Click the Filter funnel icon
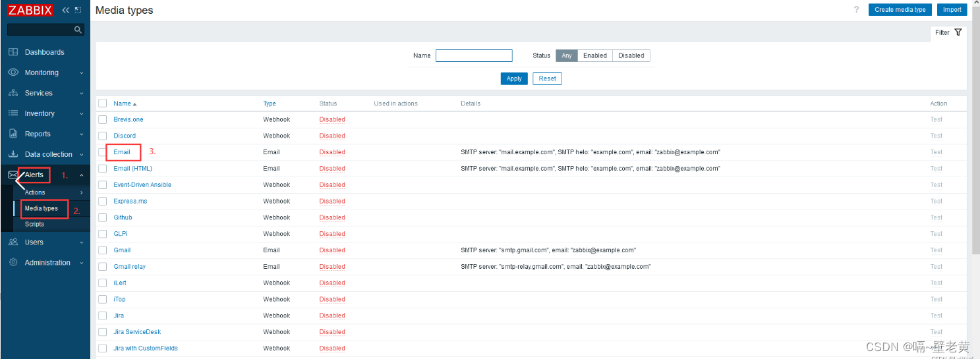The height and width of the screenshot is (359, 980). tap(958, 32)
